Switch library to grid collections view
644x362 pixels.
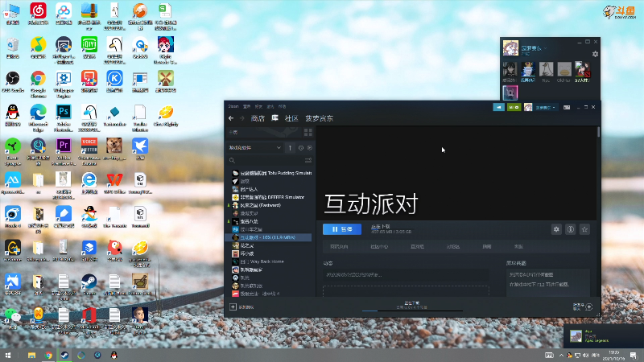pos(308,132)
